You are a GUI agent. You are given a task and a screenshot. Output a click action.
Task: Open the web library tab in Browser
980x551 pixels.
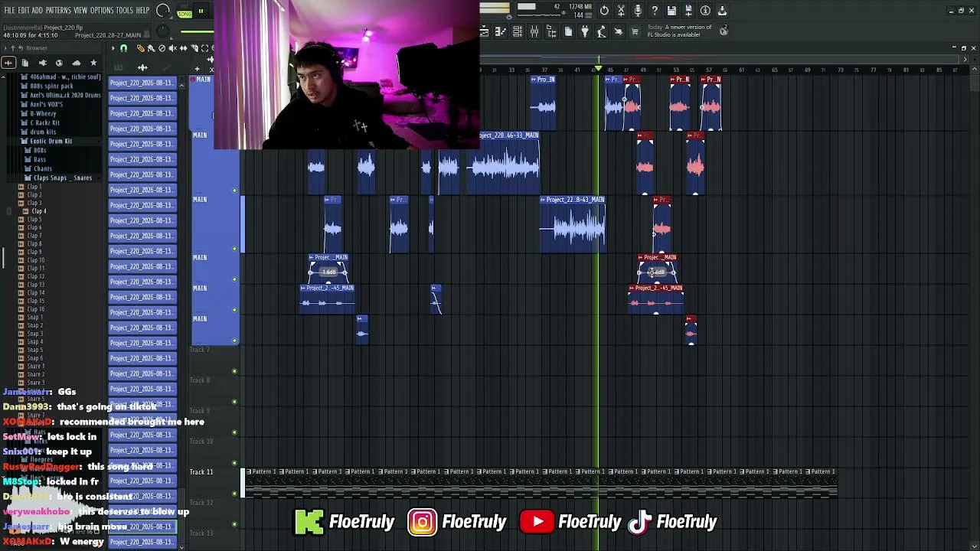pos(59,63)
